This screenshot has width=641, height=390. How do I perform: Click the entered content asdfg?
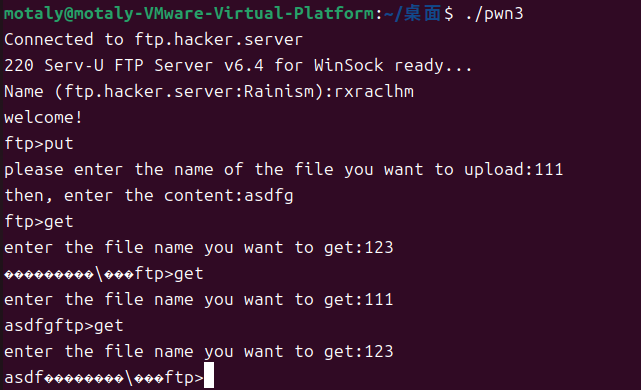[269, 196]
